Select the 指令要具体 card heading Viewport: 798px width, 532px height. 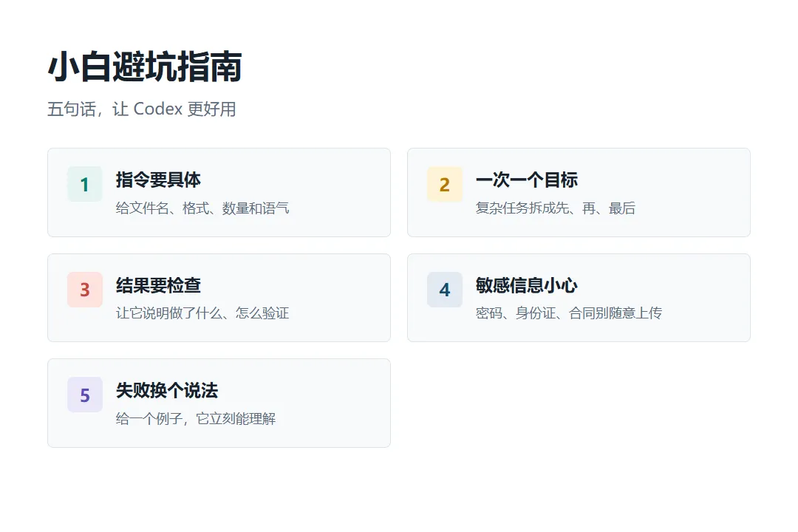click(158, 180)
